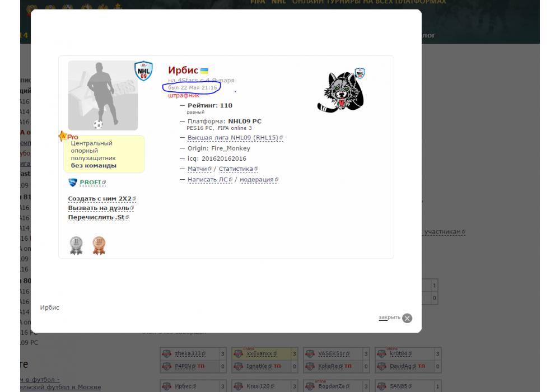Image resolution: width=560 pixels, height=392 pixels.
Task: Click the icq: 201620162016 text
Action: click(217, 158)
